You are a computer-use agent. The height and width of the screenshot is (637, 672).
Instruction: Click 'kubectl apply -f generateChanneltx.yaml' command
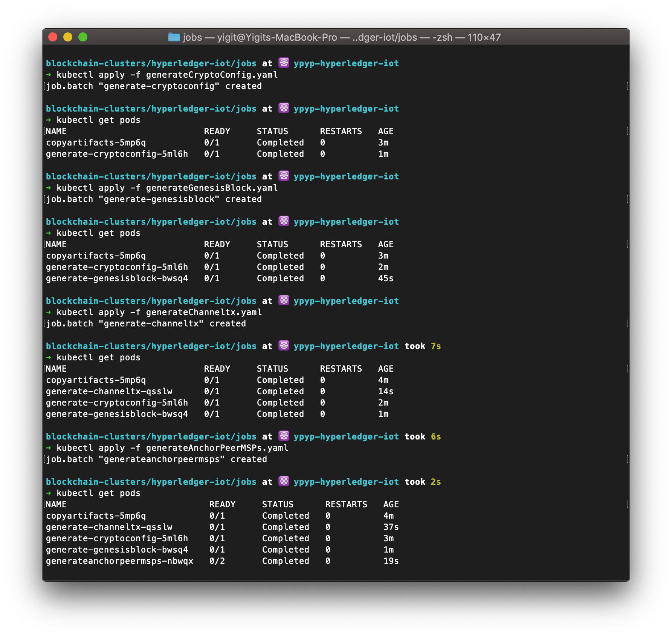pyautogui.click(x=159, y=312)
